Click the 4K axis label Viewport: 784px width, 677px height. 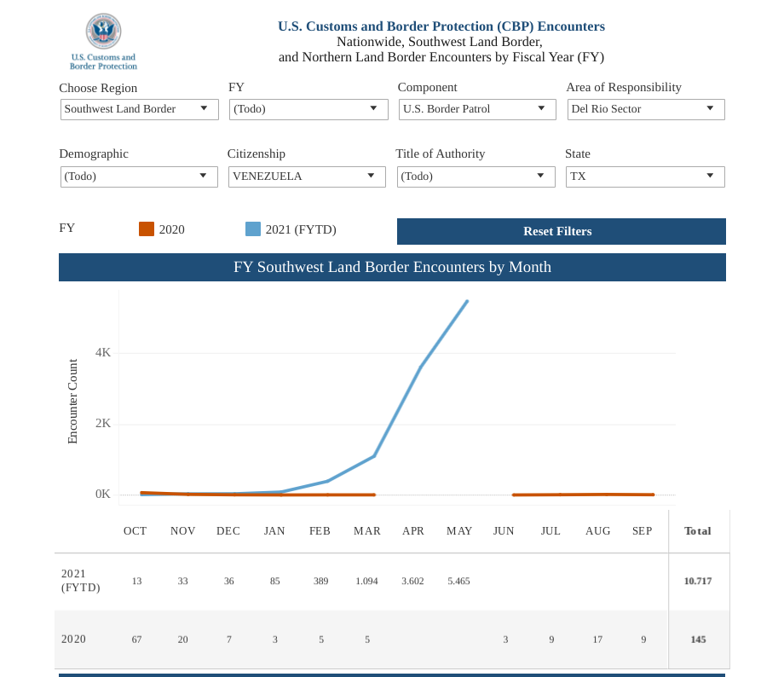[x=103, y=353]
